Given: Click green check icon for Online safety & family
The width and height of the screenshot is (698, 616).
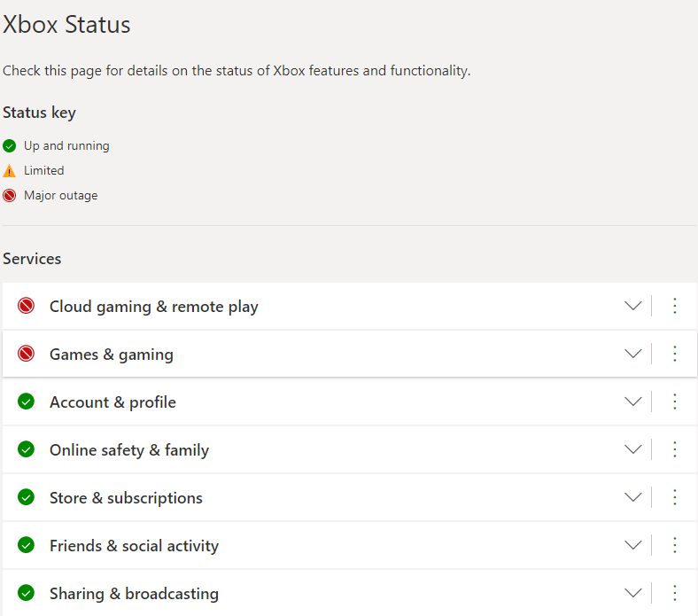Looking at the screenshot, I should (26, 449).
